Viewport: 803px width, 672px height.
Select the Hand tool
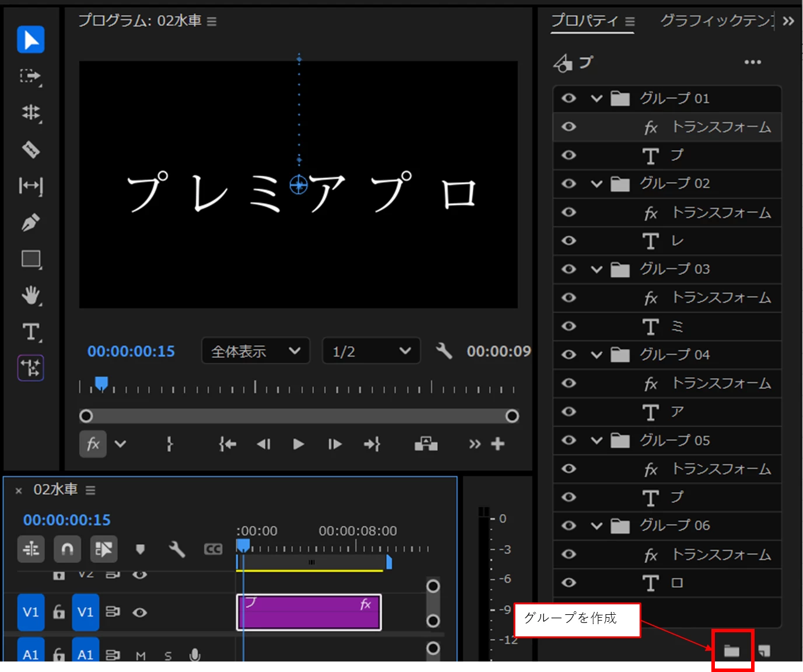tap(31, 295)
